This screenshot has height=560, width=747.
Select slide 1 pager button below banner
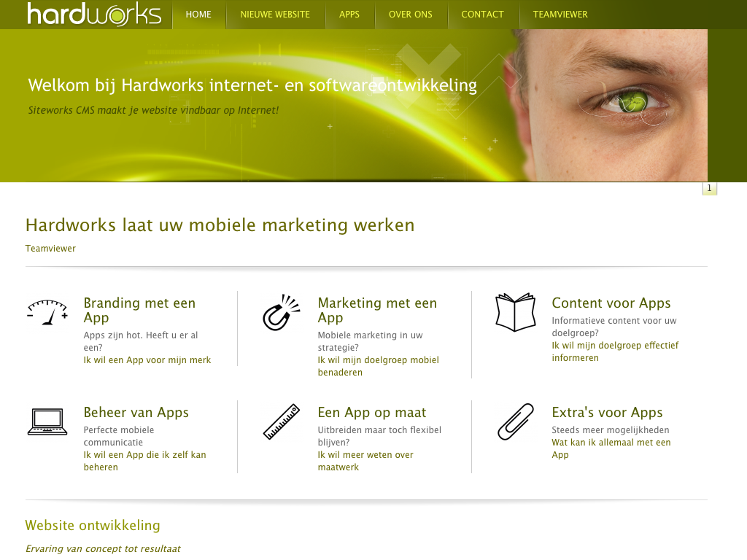coord(709,188)
